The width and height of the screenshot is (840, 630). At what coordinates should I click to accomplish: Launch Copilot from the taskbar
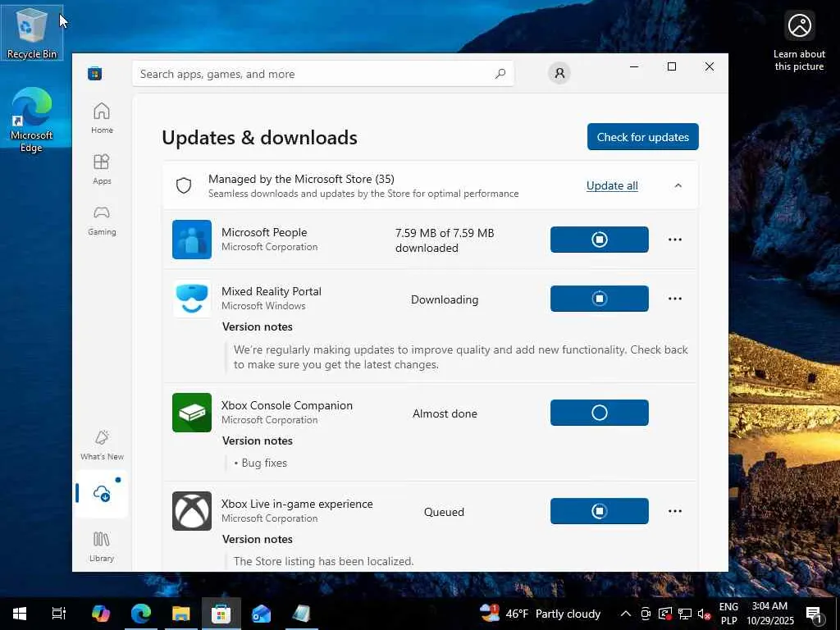[100, 614]
